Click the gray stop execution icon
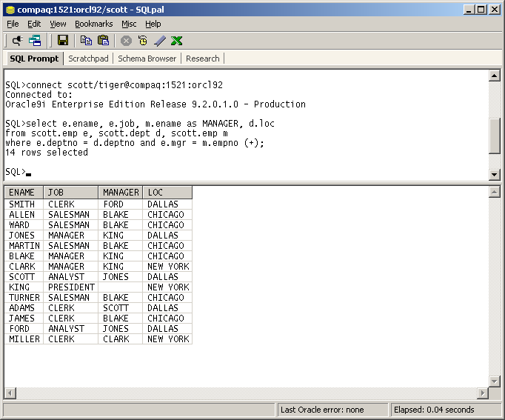This screenshot has height=420, width=505. [127, 41]
